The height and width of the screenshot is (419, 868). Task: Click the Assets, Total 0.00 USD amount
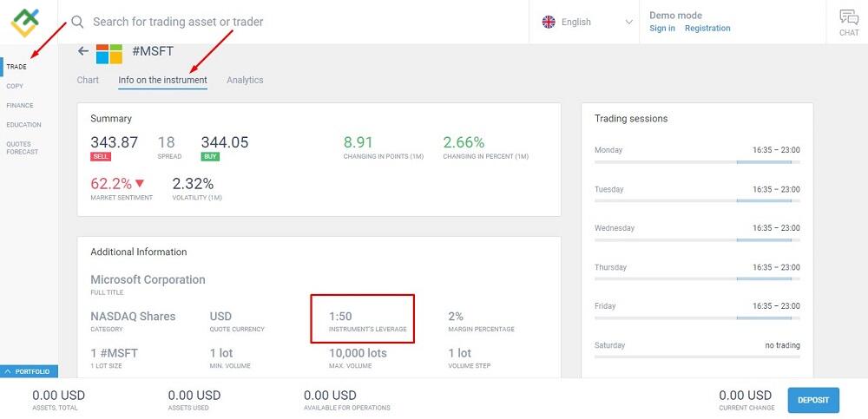point(59,396)
